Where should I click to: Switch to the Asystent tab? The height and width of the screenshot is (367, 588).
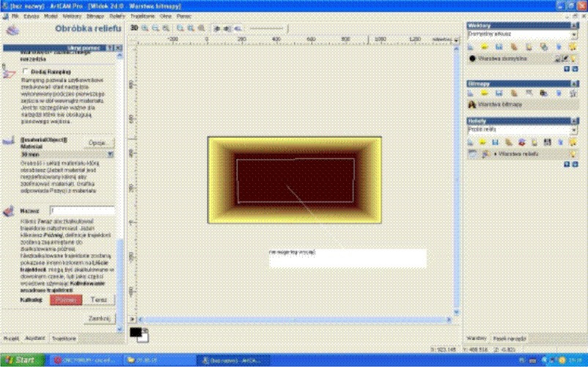tap(35, 338)
